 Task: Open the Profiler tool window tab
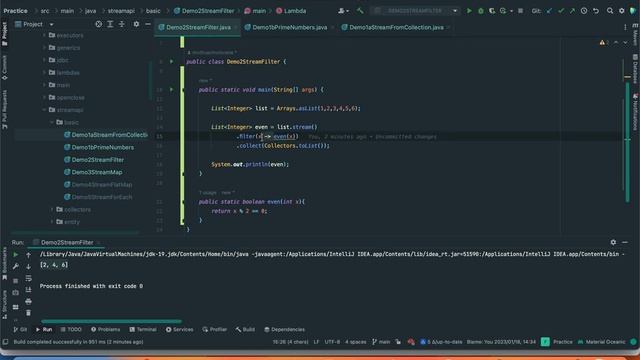[215, 329]
